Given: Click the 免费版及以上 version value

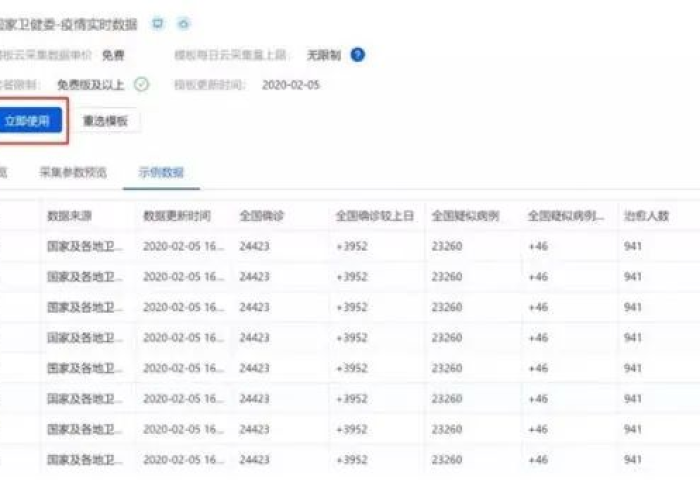Looking at the screenshot, I should (x=91, y=85).
